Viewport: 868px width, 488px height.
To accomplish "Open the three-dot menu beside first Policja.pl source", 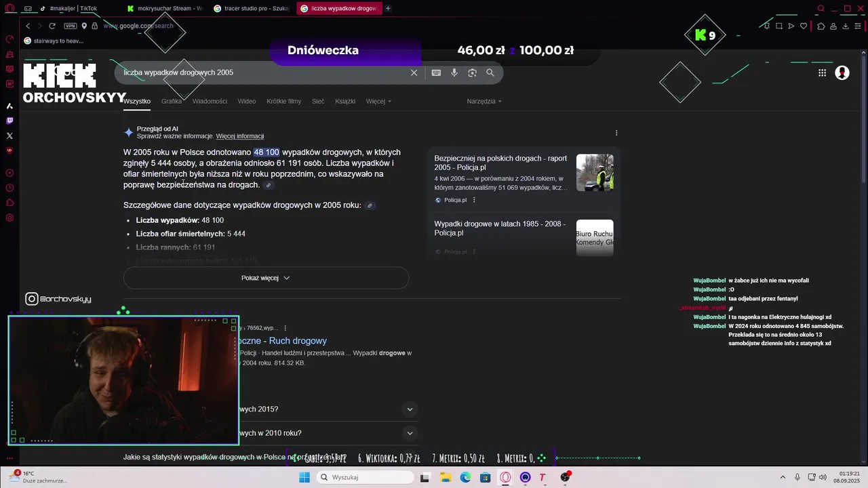I will pyautogui.click(x=474, y=200).
